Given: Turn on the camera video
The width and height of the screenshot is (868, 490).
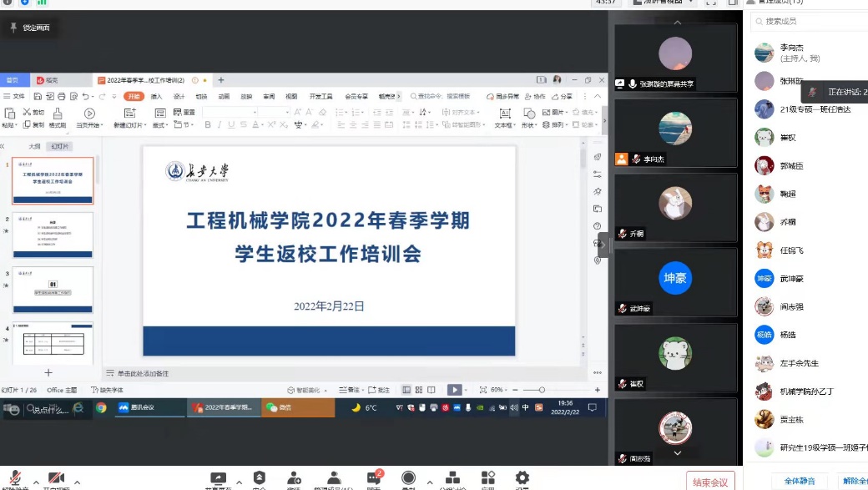Looking at the screenshot, I should tap(56, 479).
